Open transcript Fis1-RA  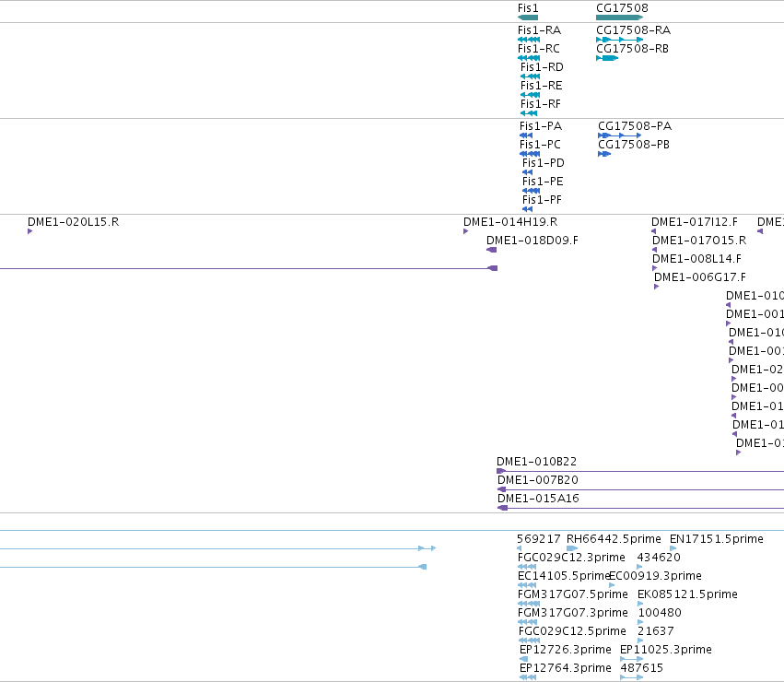pos(539,30)
